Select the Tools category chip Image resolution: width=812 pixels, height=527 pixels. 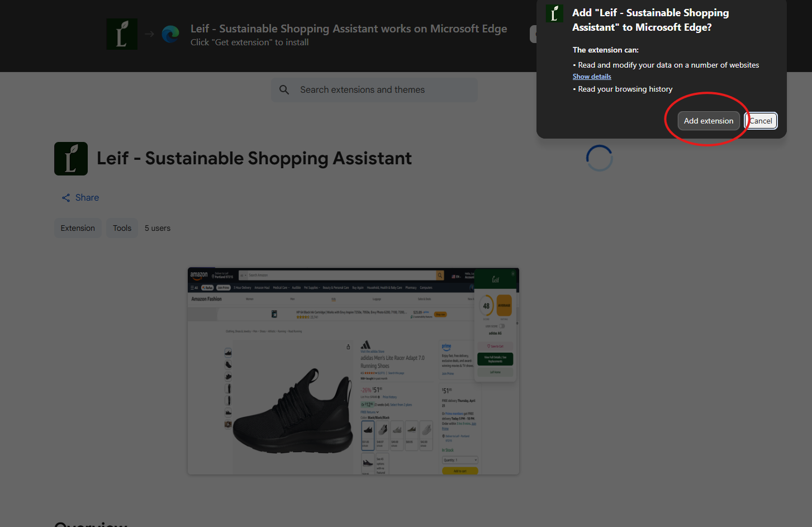point(122,228)
